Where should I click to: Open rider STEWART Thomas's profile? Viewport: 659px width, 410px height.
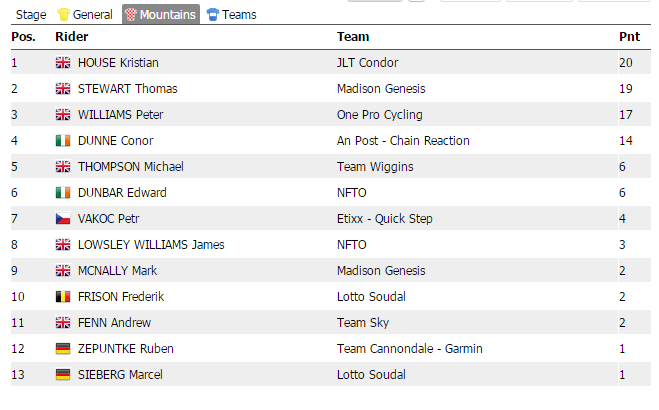(x=127, y=89)
